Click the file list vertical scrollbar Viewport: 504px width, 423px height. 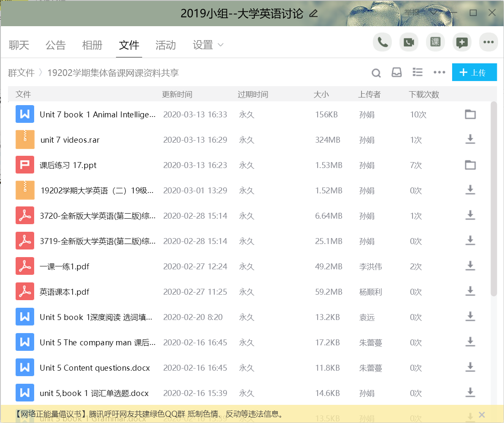[x=494, y=198]
